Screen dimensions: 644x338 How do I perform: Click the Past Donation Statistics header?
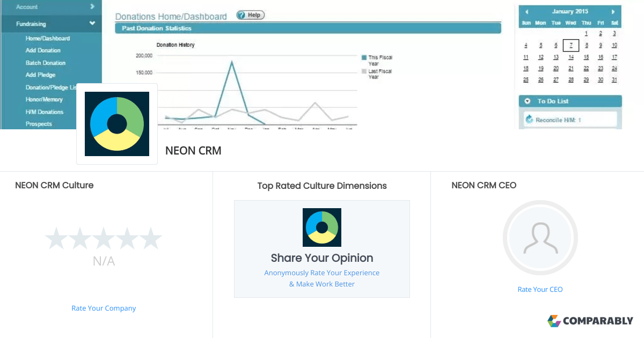(308, 28)
